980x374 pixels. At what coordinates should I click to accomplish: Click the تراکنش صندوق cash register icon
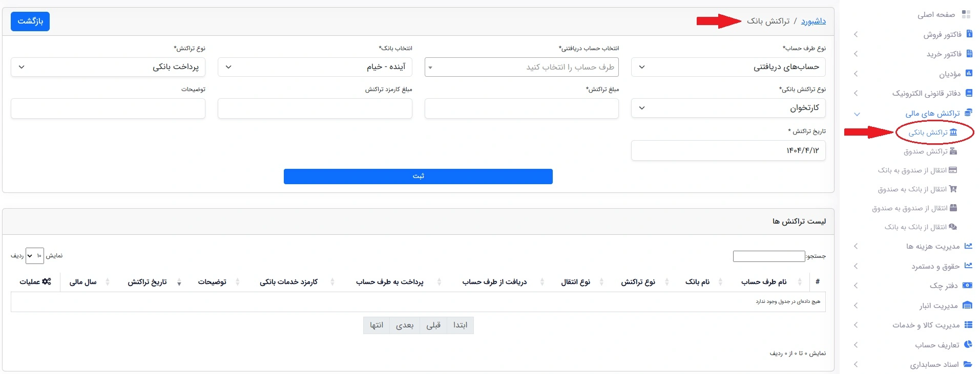[x=953, y=151]
